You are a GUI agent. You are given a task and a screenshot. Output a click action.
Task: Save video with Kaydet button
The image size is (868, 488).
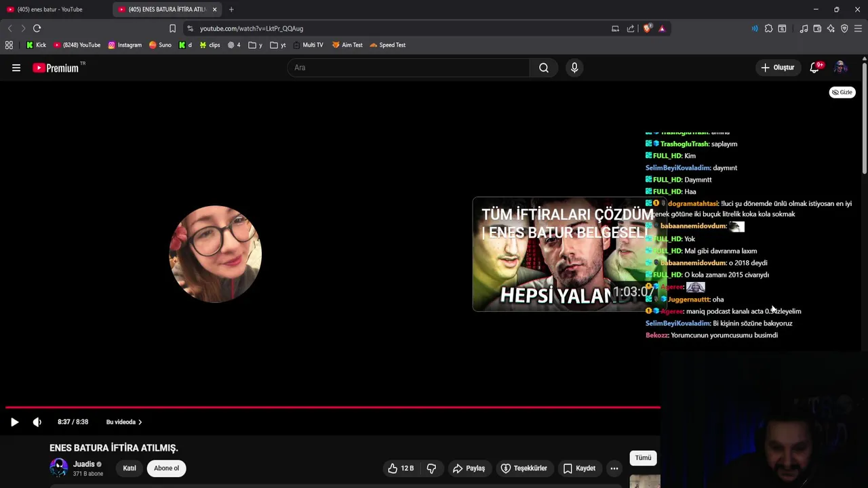pyautogui.click(x=579, y=468)
